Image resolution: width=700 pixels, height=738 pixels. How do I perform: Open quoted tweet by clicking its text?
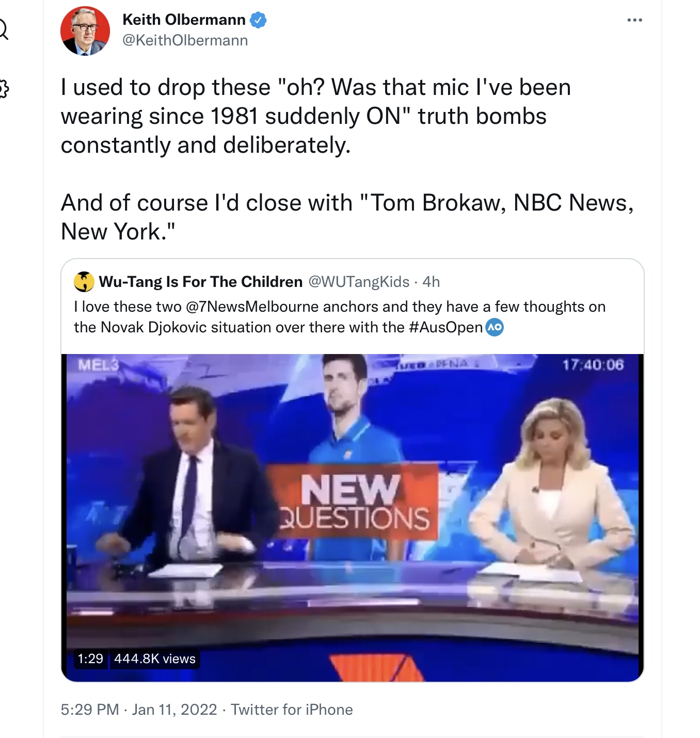(340, 317)
